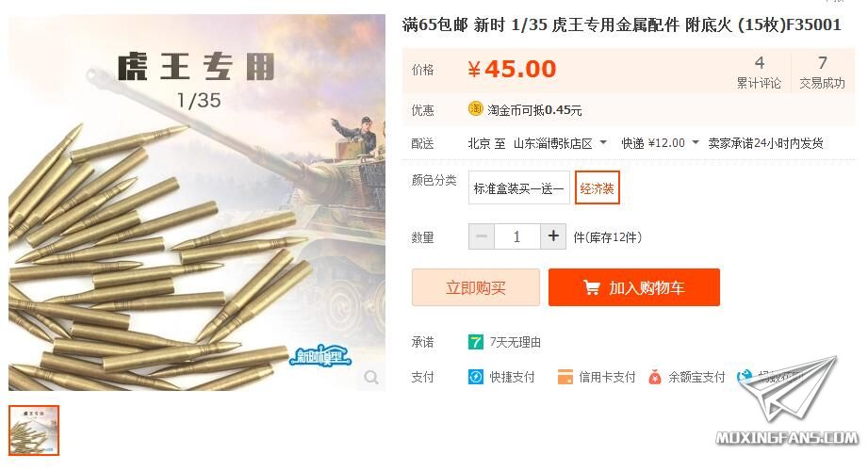
Task: Open the 累计评论 reviews tab
Action: point(759,73)
